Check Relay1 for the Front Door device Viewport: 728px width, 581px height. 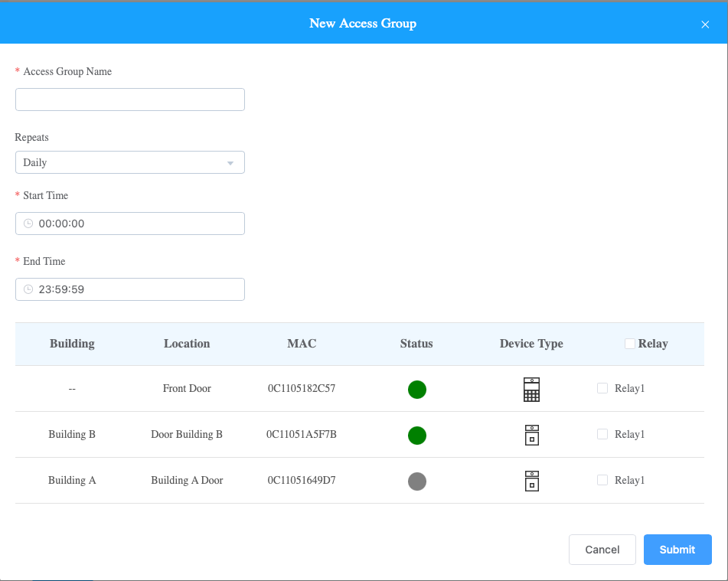[602, 388]
